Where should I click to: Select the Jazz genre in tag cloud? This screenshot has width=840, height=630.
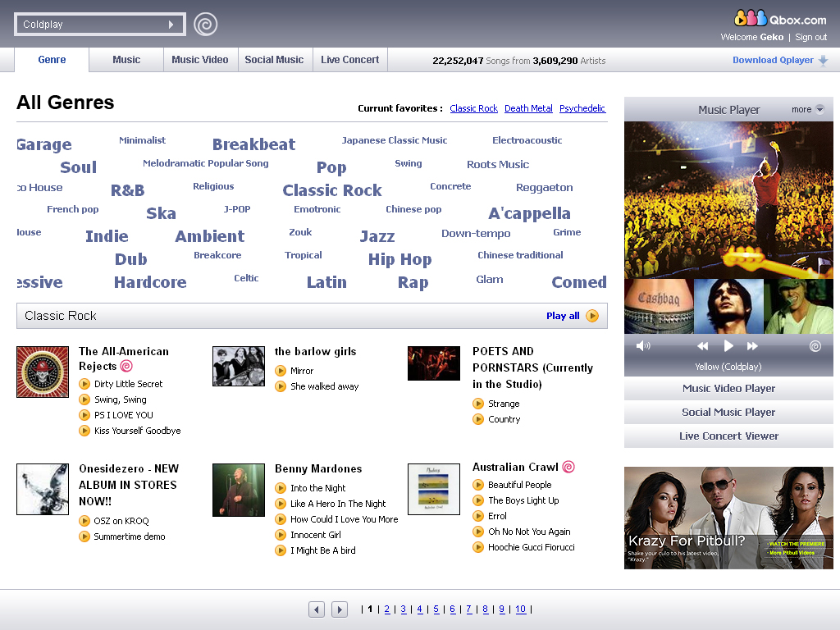[x=377, y=236]
